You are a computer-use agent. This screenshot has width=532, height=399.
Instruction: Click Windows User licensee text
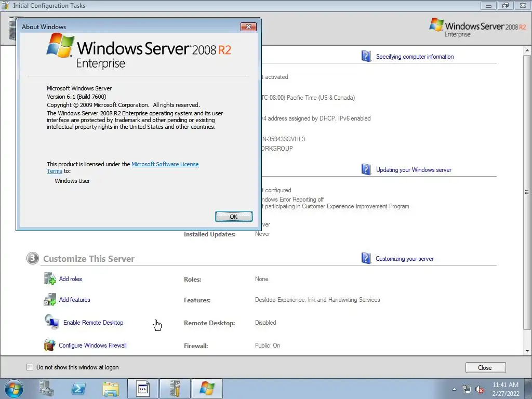click(72, 181)
